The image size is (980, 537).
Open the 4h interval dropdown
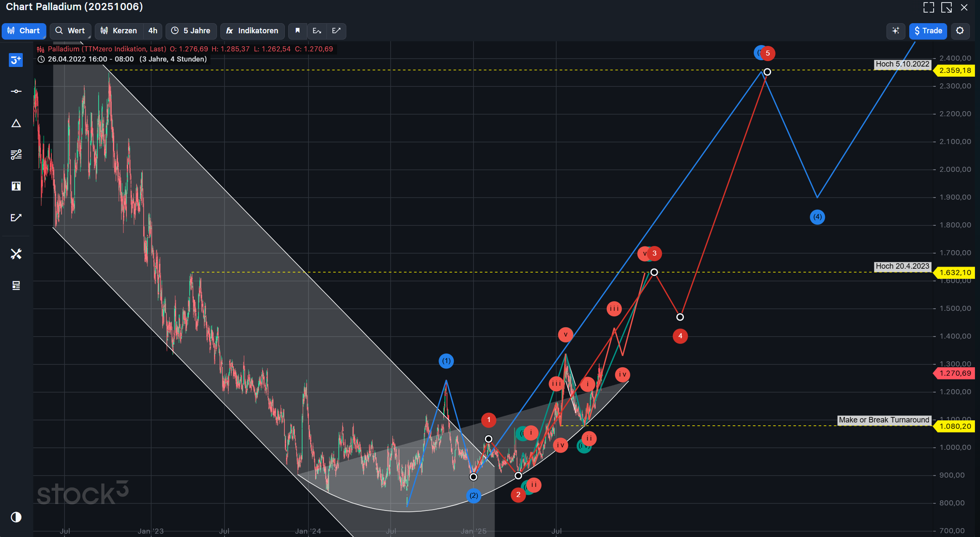pyautogui.click(x=153, y=31)
